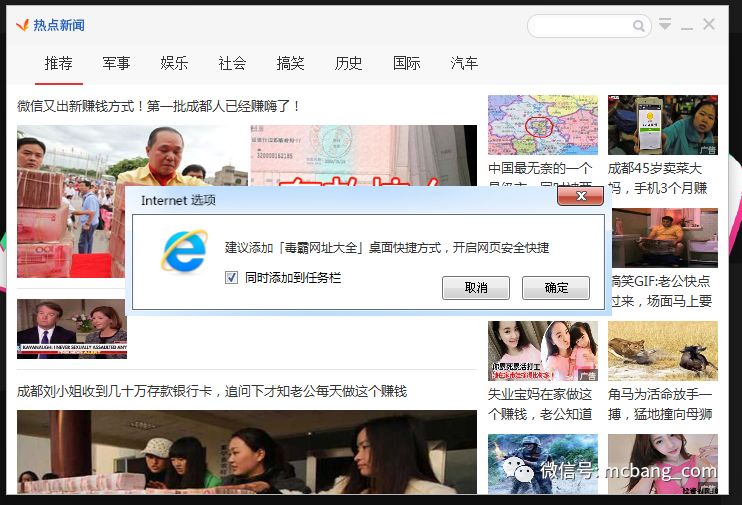Open the lioness and wildebeest thumbnail
Viewport: 742px width, 505px height.
tap(662, 351)
